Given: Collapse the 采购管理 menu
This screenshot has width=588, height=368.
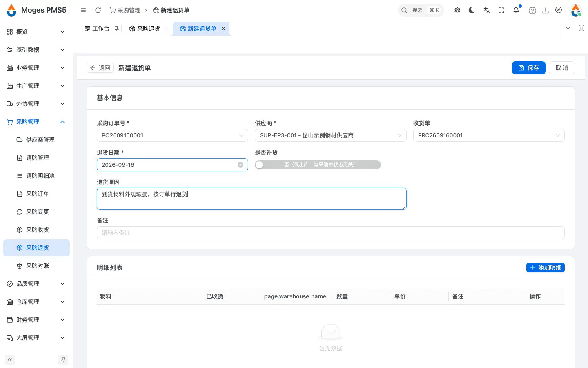Looking at the screenshot, I should (x=36, y=122).
